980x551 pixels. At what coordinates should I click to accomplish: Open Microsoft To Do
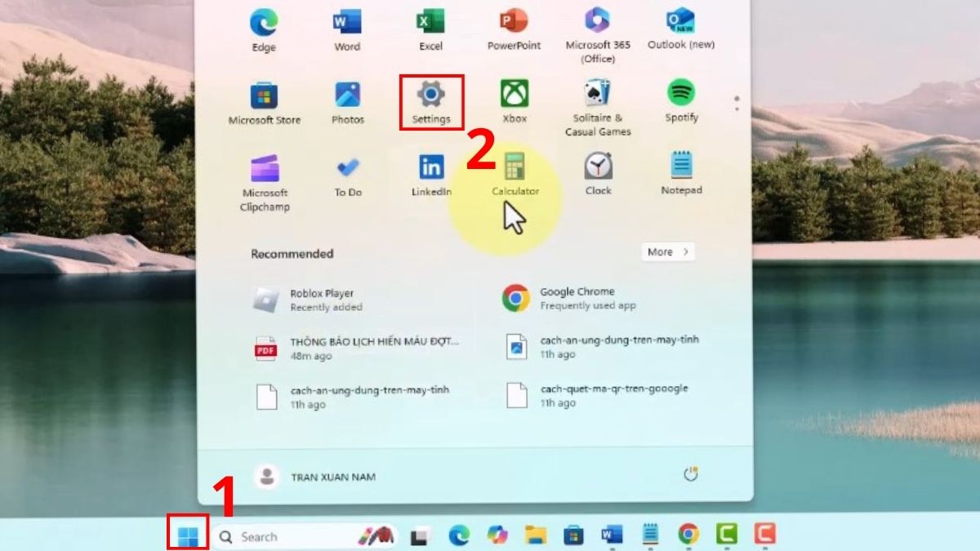coord(348,170)
